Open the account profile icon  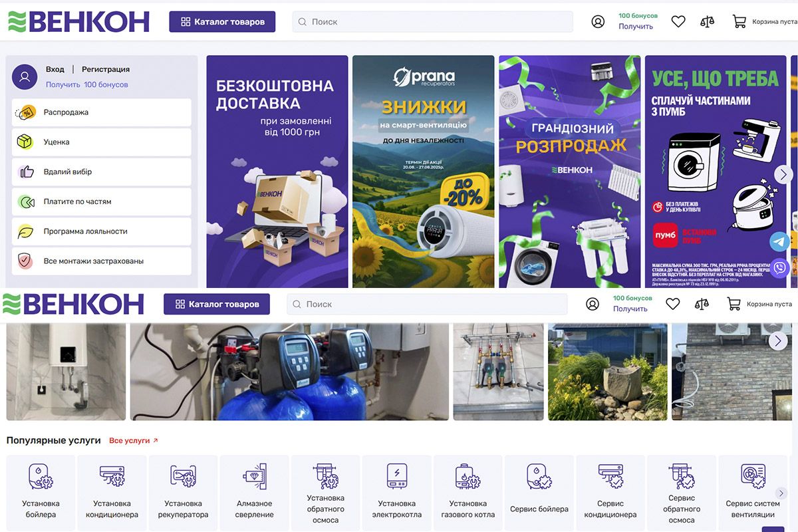click(x=598, y=21)
